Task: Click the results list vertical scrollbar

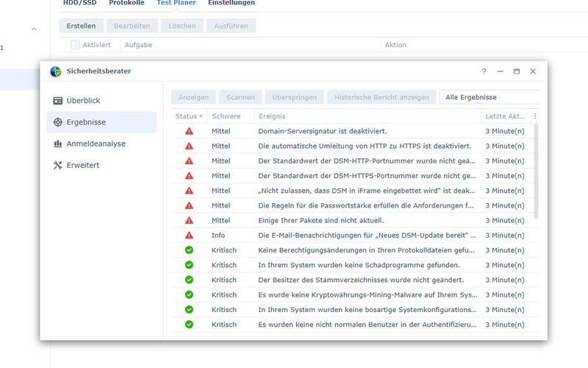Action: 537,171
